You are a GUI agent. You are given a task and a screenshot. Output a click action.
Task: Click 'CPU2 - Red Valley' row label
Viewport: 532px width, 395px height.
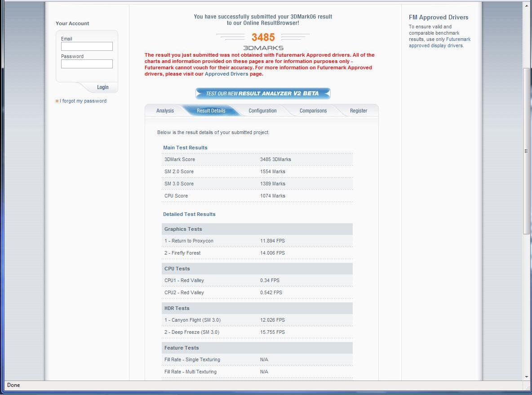click(x=184, y=293)
